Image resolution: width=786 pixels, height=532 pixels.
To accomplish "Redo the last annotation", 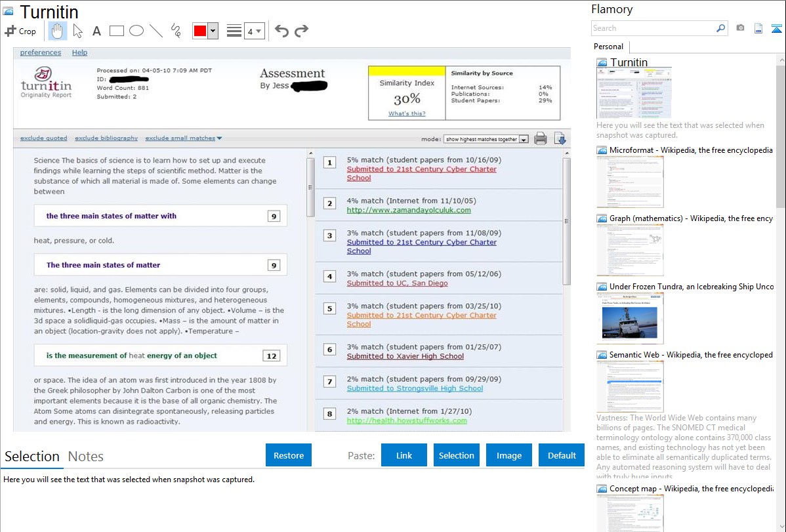I will [x=301, y=31].
